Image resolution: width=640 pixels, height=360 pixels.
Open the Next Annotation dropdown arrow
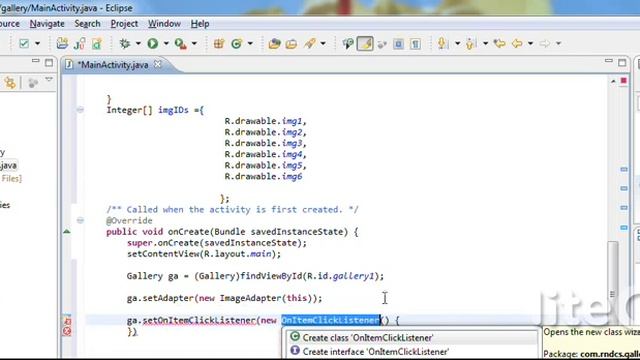click(458, 43)
